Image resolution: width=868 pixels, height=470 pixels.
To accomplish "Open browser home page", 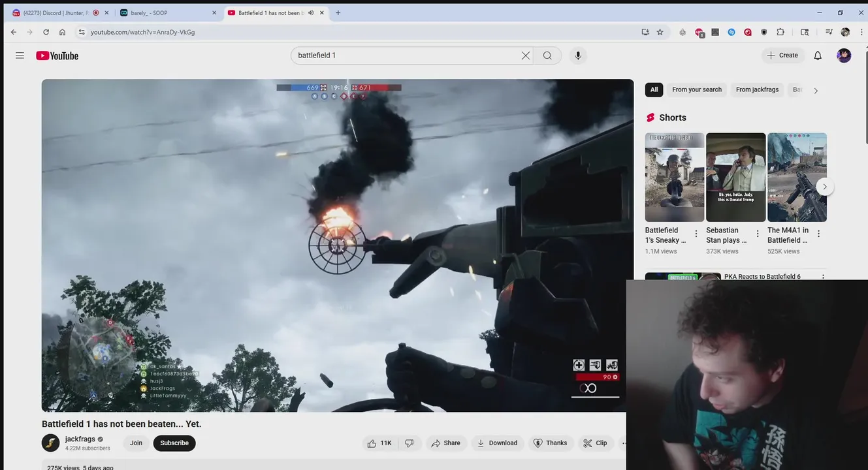I will tap(62, 32).
